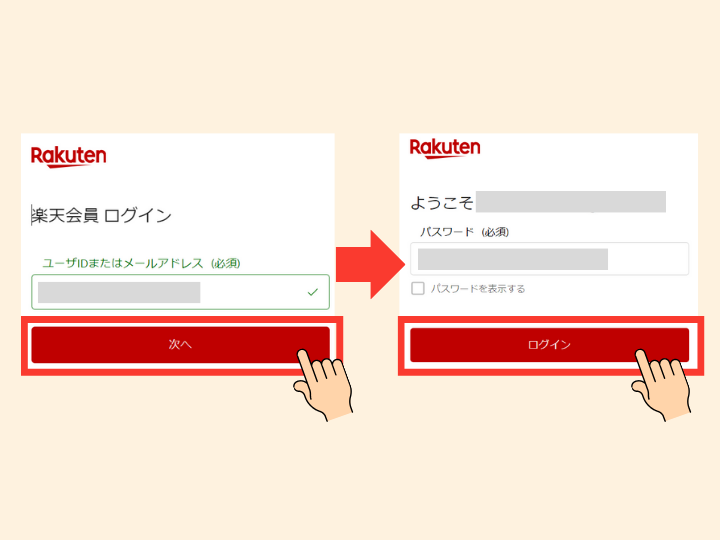The width and height of the screenshot is (720, 540).
Task: Click the red ログイン button
Action: click(549, 344)
